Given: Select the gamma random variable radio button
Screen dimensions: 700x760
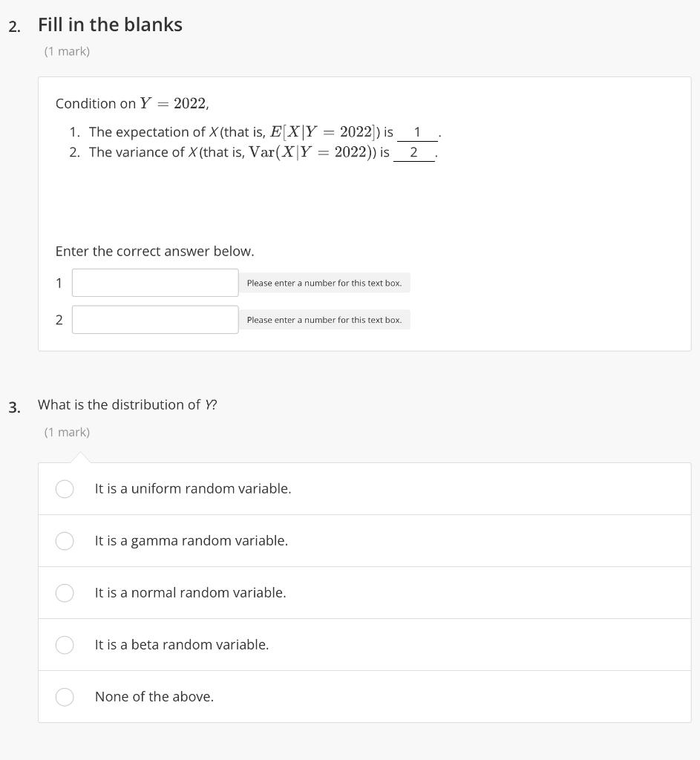Looking at the screenshot, I should (x=65, y=540).
